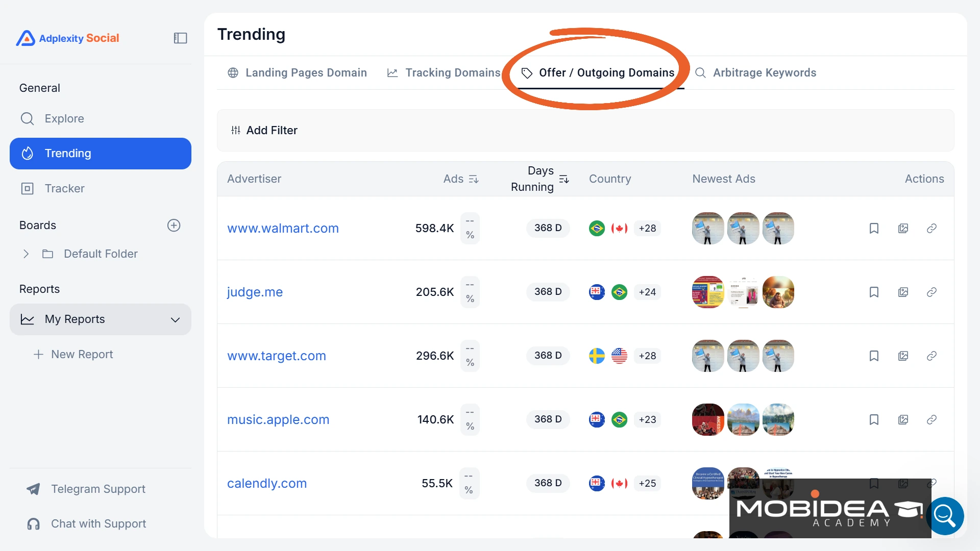
Task: Open first newest ad thumbnail for target.com
Action: (708, 356)
